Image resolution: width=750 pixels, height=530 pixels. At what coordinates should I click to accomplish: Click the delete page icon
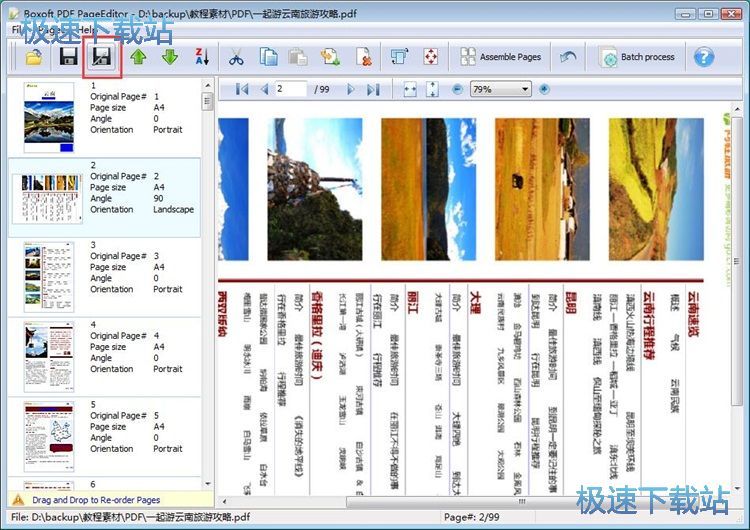[364, 57]
